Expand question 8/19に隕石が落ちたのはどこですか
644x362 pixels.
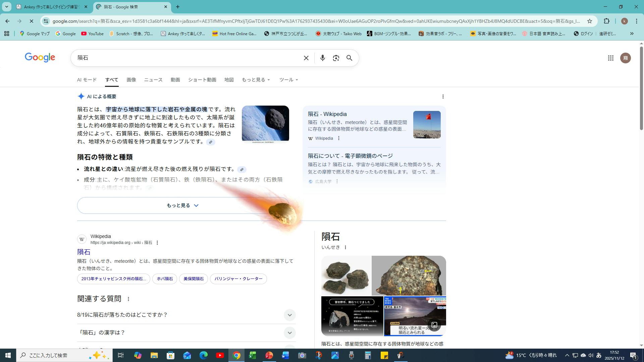coord(289,315)
